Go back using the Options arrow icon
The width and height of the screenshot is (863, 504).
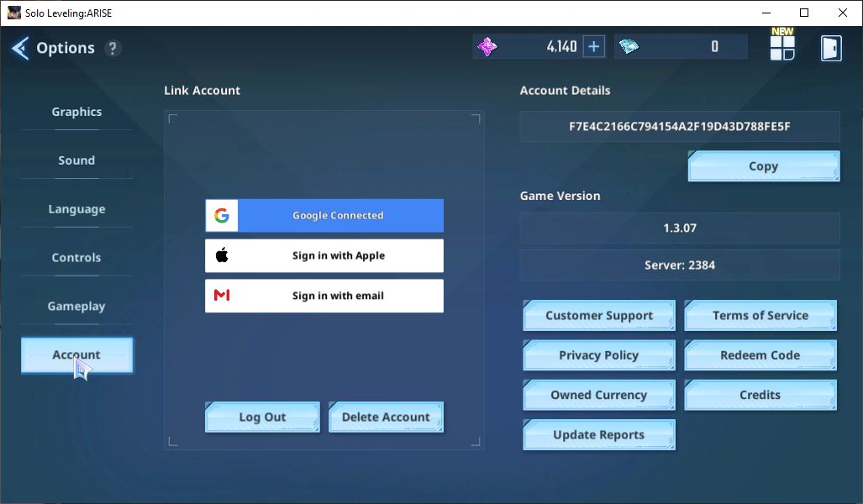(20, 49)
